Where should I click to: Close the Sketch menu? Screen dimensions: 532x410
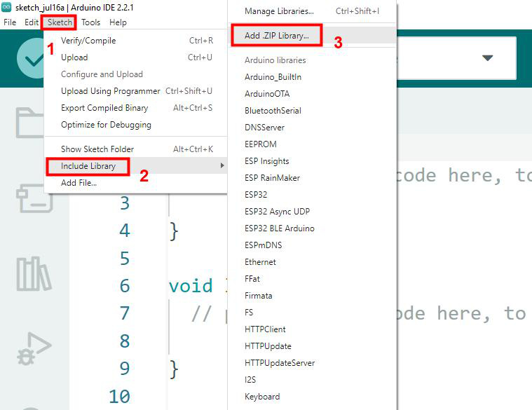pos(60,22)
